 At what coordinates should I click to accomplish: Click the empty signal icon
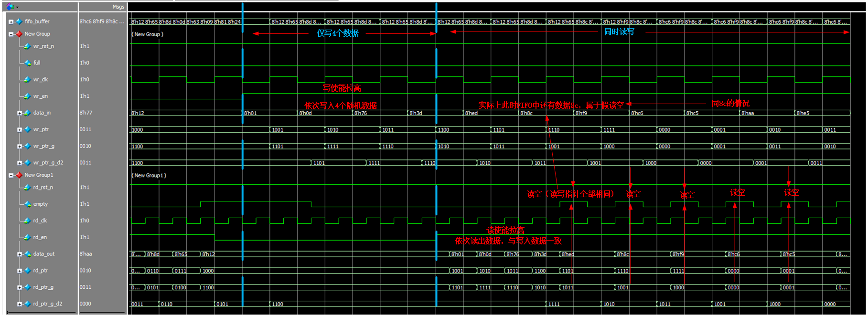coord(28,204)
